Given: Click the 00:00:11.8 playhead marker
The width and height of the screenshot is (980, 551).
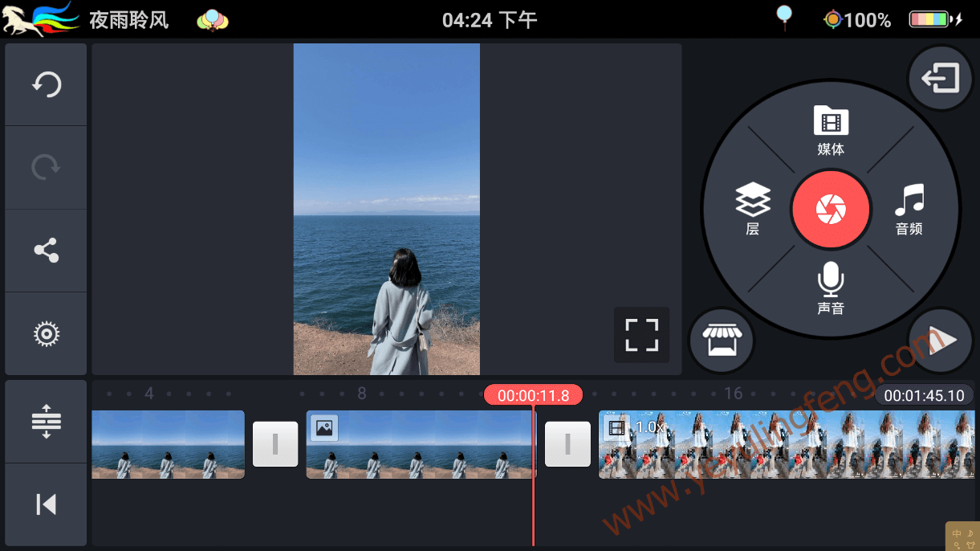Looking at the screenshot, I should click(x=533, y=395).
